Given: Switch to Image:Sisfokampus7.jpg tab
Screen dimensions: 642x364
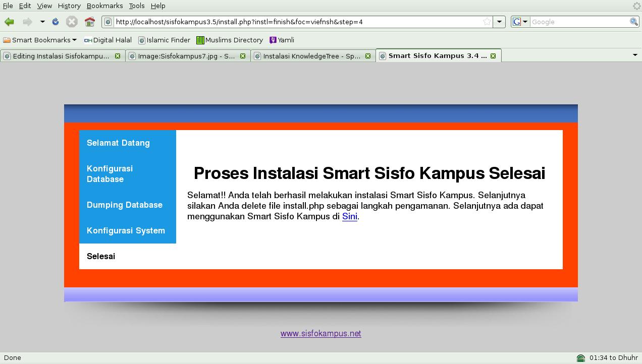Looking at the screenshot, I should pyautogui.click(x=187, y=56).
